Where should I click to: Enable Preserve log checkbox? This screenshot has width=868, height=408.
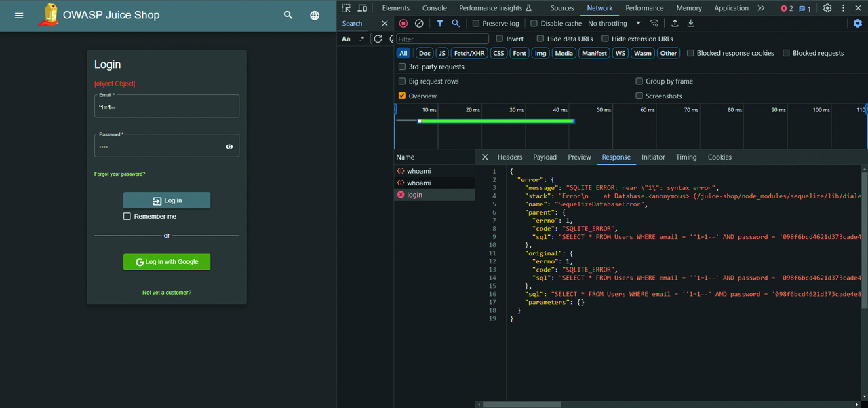[476, 23]
